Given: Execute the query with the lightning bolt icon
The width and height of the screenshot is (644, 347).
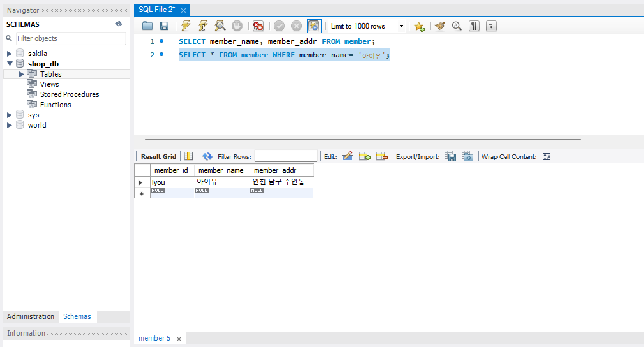Looking at the screenshot, I should click(x=185, y=26).
